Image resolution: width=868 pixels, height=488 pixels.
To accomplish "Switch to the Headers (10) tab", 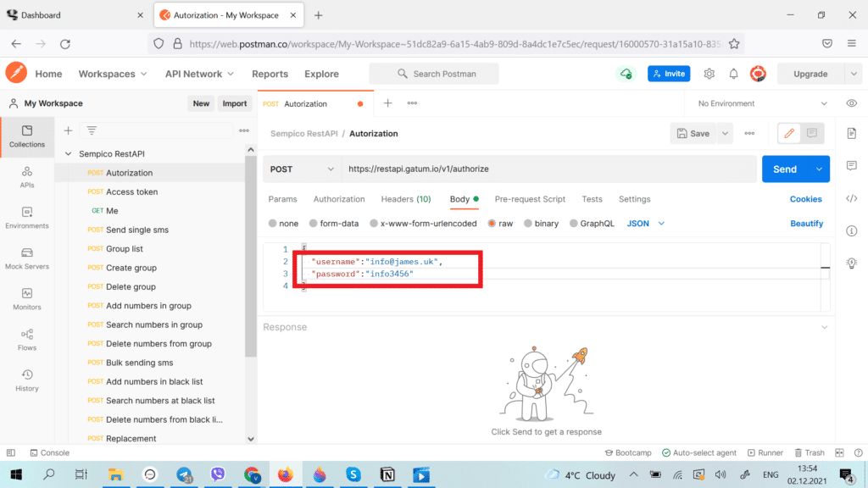I will [x=406, y=198].
